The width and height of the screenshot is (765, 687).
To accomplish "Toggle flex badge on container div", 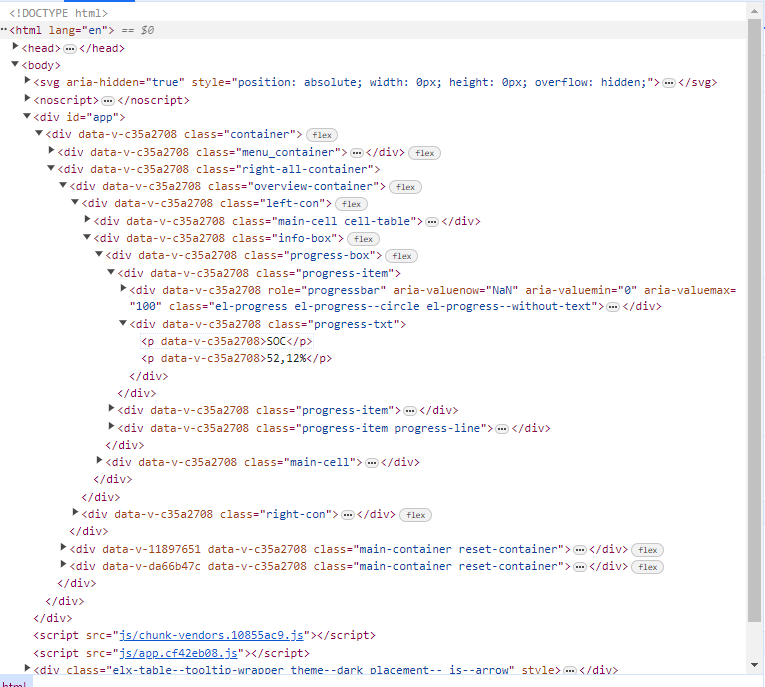I will click(322, 135).
